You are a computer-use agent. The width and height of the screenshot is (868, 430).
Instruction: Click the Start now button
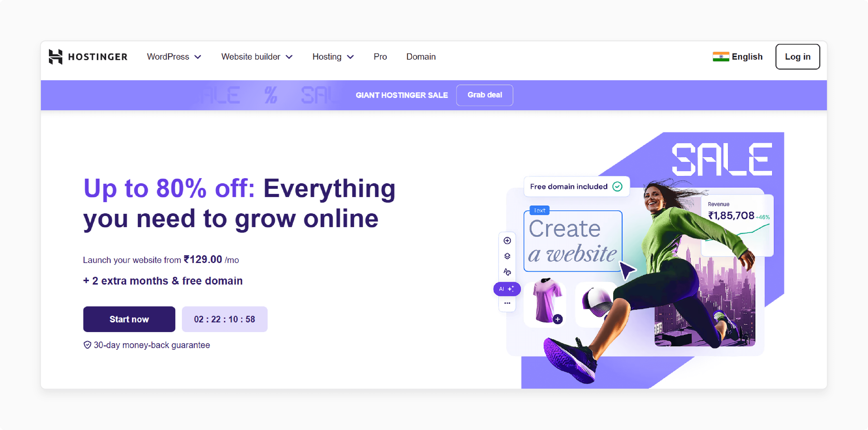pos(129,319)
